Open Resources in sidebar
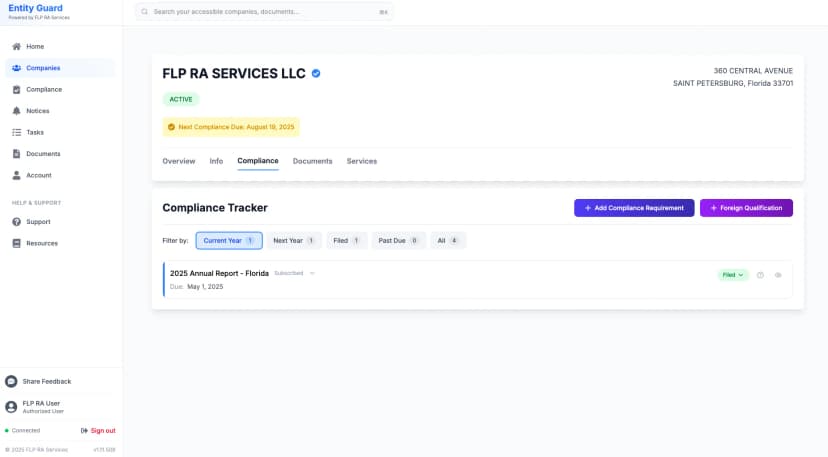 click(60, 244)
